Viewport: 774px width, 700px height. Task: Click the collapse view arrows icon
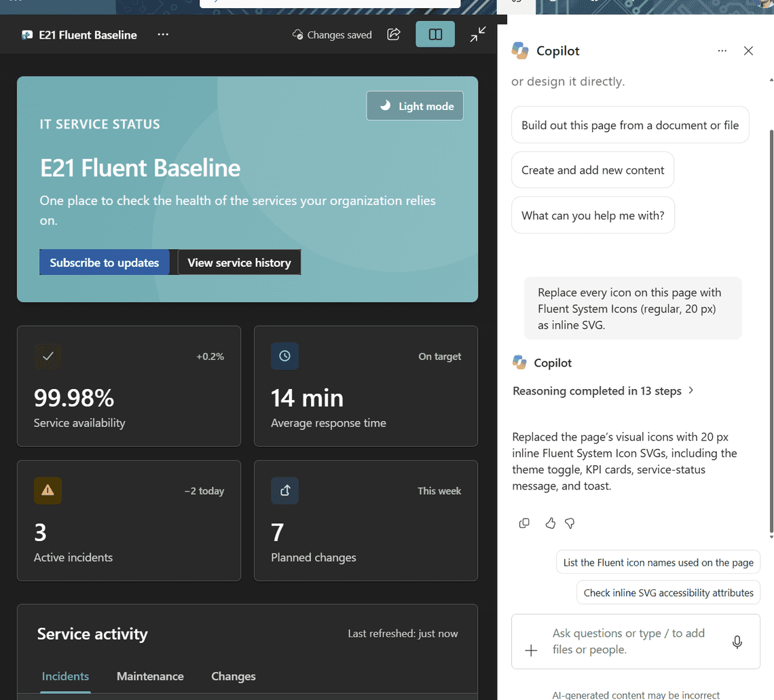478,34
